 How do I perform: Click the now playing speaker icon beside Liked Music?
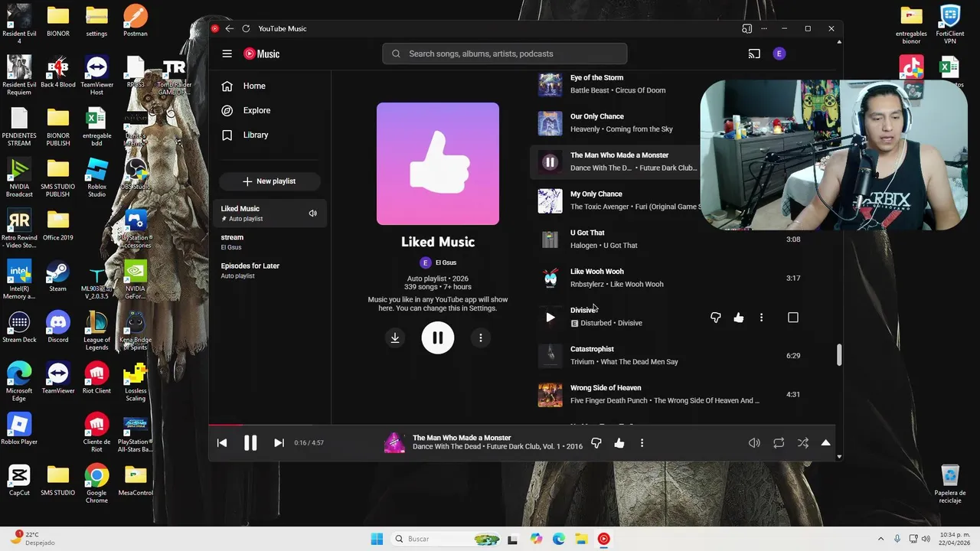[312, 214]
